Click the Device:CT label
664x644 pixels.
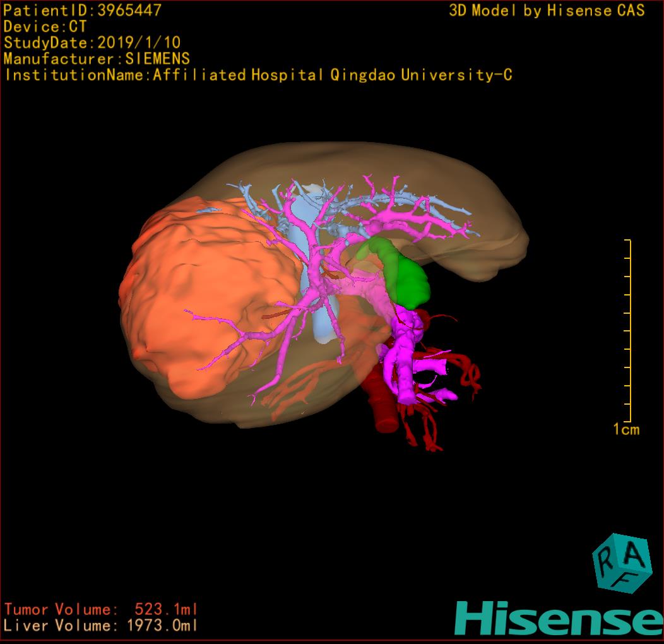point(45,27)
